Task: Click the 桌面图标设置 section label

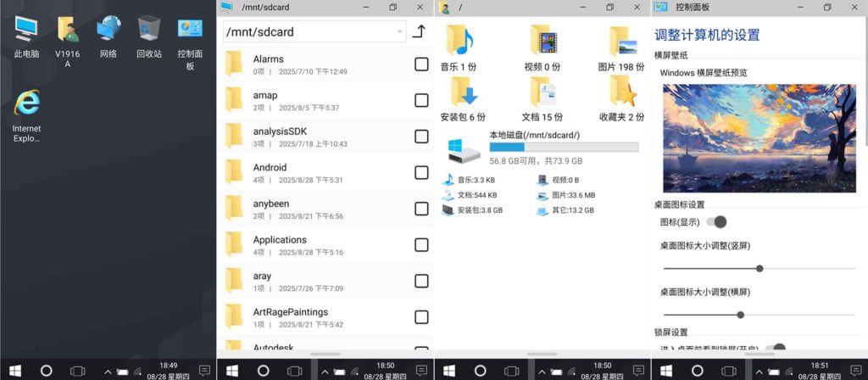Action: (x=679, y=205)
